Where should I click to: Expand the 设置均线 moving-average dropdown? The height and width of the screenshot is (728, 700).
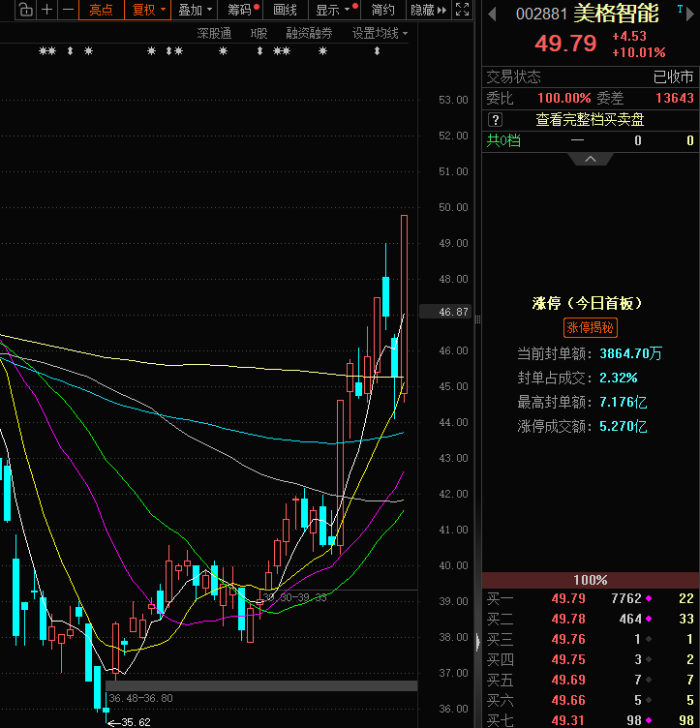click(x=380, y=34)
